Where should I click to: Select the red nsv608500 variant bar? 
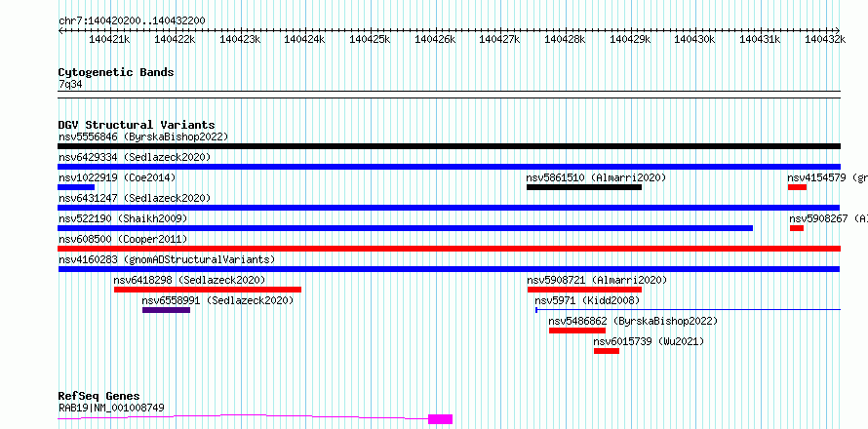tap(449, 249)
